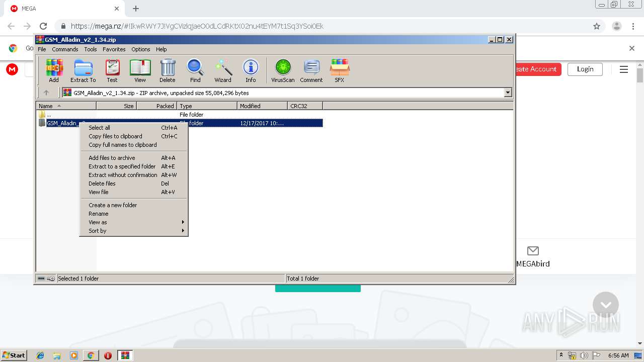Show archive Info

click(251, 70)
